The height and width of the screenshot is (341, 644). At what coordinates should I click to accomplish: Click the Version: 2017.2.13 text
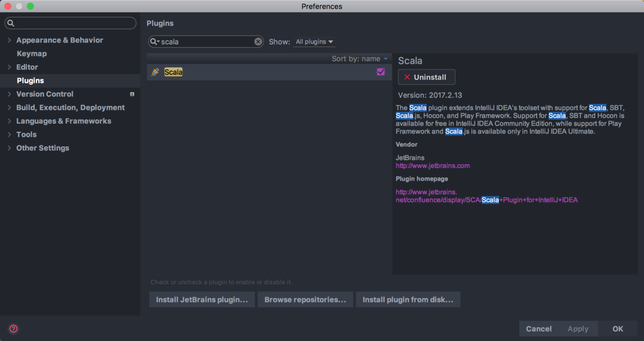(x=430, y=95)
